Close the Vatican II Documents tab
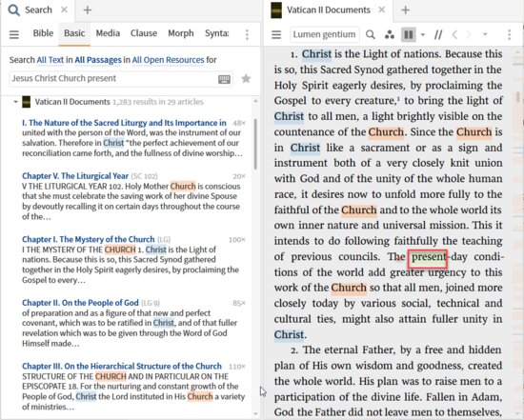524x420 pixels. click(382, 10)
